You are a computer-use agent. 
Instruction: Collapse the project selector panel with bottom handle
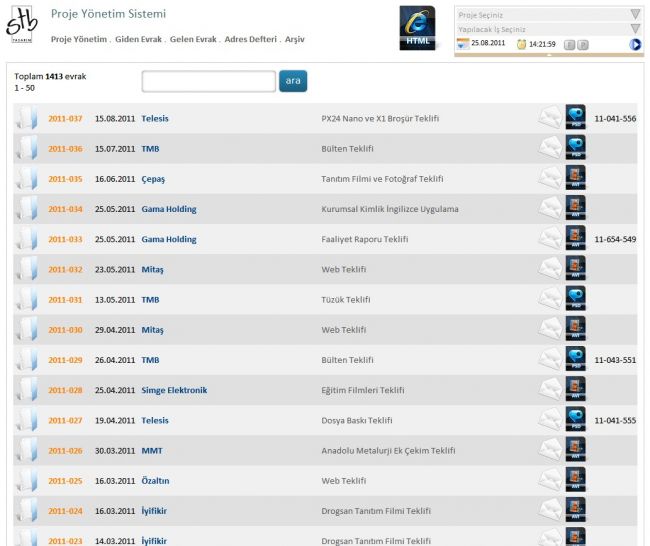click(547, 57)
